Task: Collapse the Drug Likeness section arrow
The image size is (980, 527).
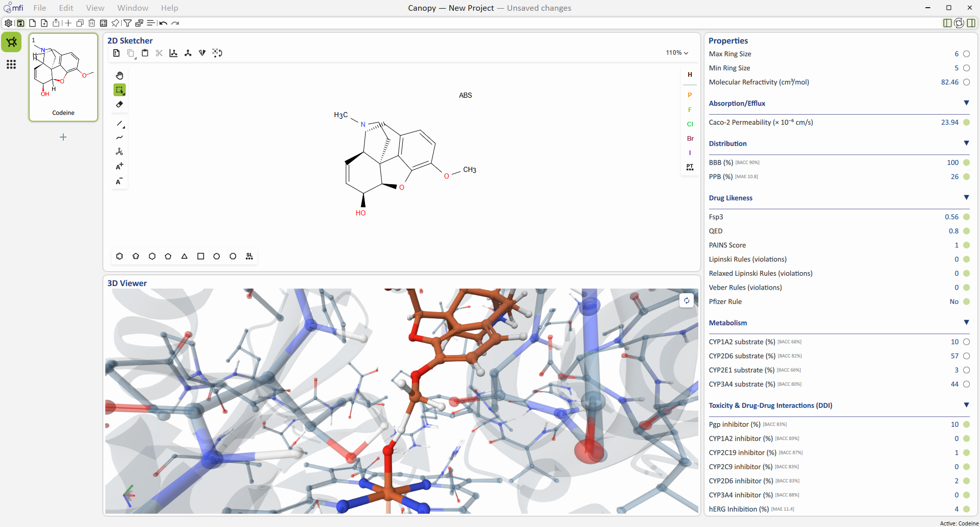Action: pyautogui.click(x=966, y=197)
